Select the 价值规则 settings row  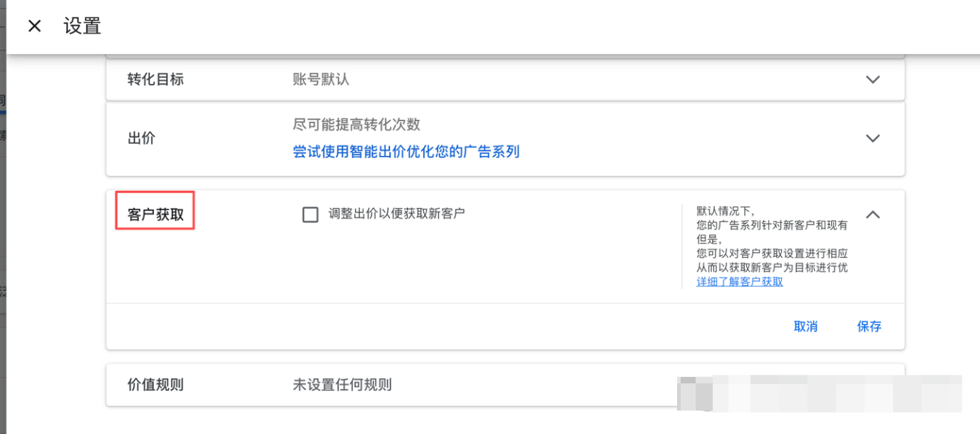click(x=499, y=384)
